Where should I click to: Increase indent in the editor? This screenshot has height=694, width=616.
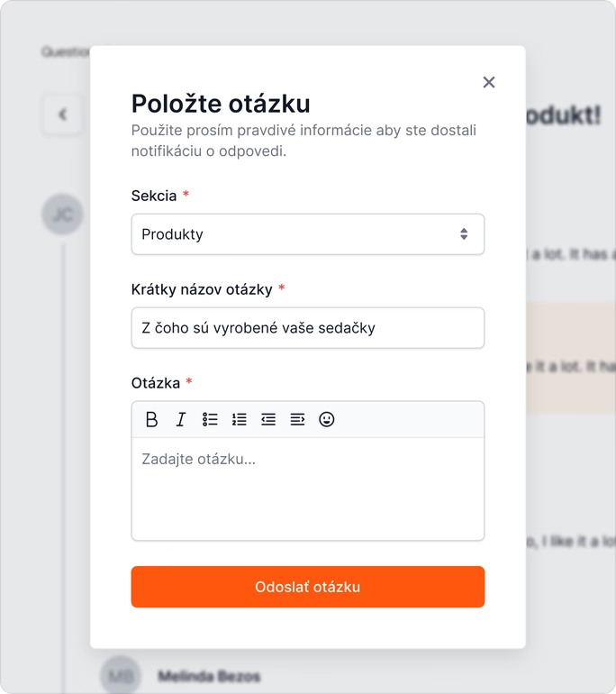pos(297,419)
